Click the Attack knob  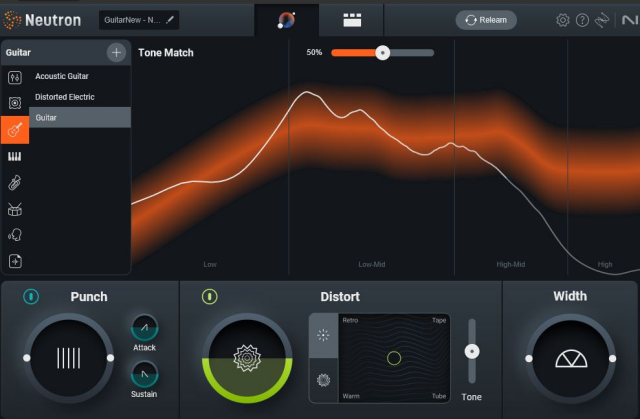tap(144, 328)
